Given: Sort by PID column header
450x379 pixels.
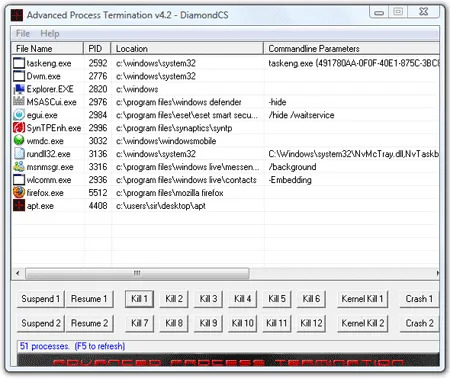Looking at the screenshot, I should click(97, 49).
